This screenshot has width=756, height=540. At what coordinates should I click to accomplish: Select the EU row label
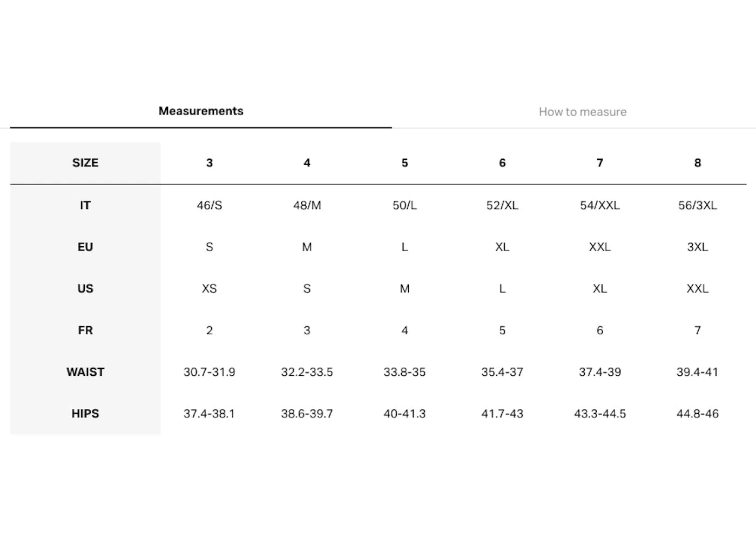tap(85, 247)
